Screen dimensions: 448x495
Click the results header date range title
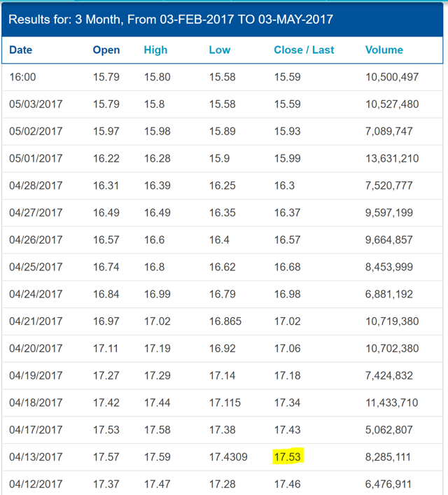point(171,20)
